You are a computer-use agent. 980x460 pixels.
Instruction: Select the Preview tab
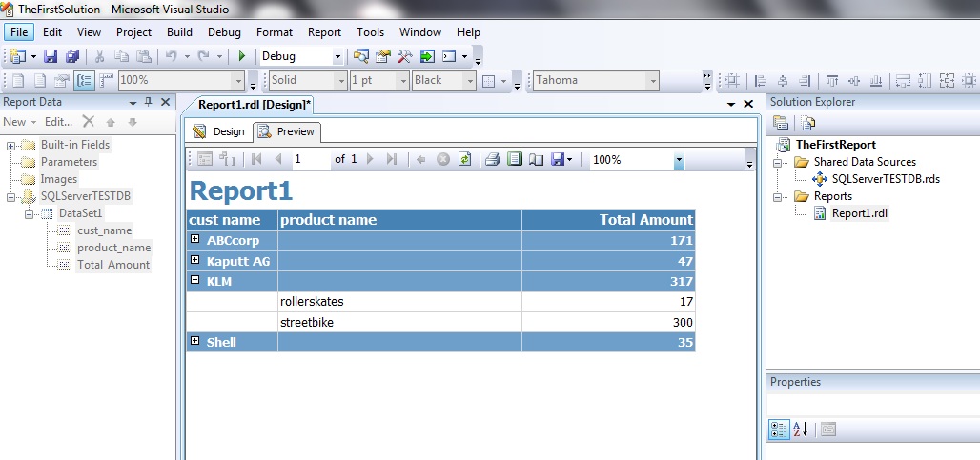tap(287, 131)
